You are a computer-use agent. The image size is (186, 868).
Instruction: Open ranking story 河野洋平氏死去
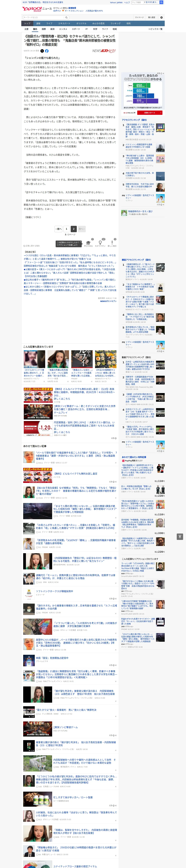pyautogui.click(x=140, y=185)
